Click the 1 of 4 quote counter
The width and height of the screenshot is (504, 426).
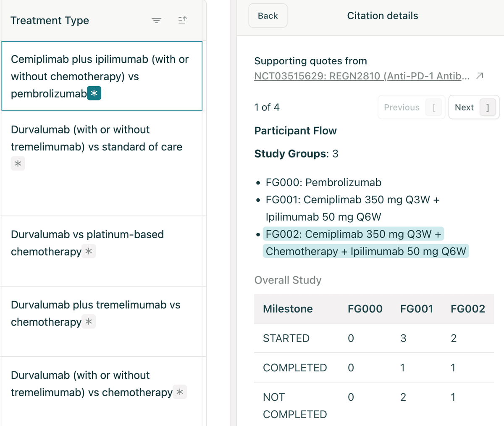(x=267, y=108)
